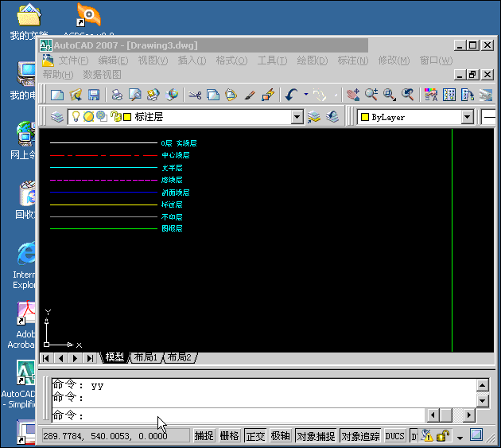Click the Cut scissors icon

point(195,95)
